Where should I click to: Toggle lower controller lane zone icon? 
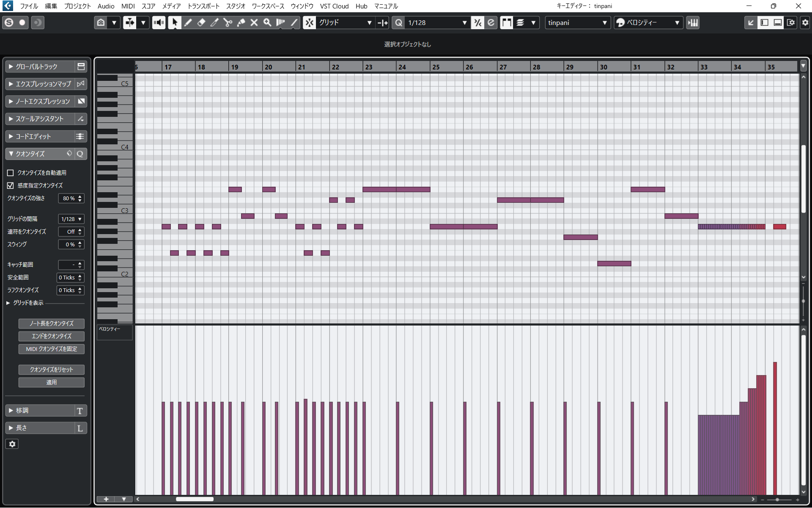coord(777,23)
